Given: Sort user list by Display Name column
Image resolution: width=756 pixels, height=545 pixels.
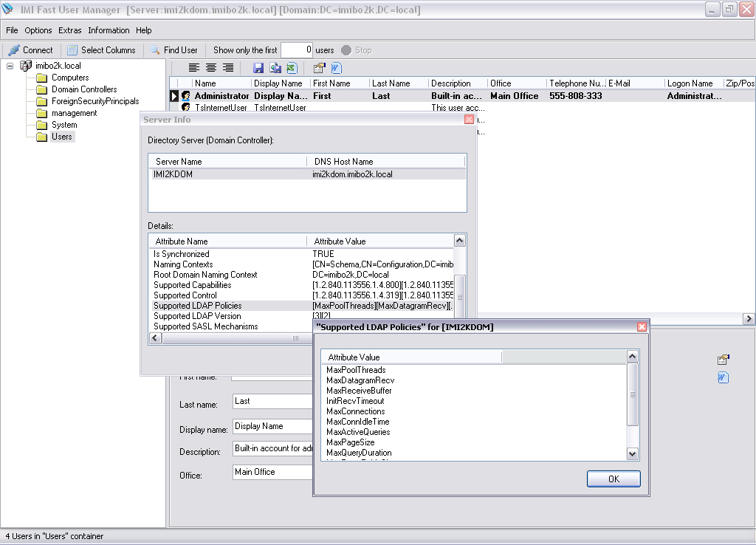Looking at the screenshot, I should point(281,83).
